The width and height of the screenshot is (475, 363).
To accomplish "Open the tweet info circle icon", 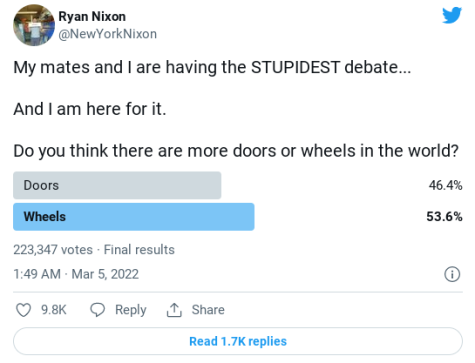I will (x=452, y=274).
